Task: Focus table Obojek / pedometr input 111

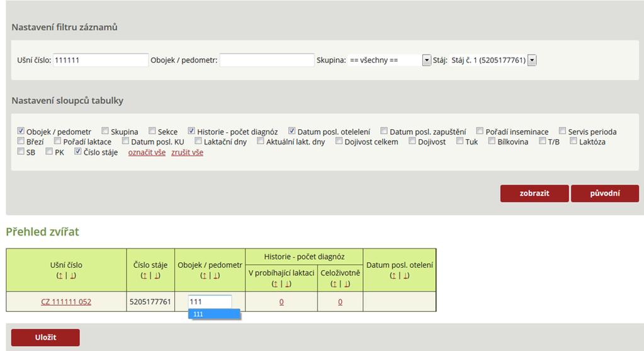Action: tap(210, 302)
